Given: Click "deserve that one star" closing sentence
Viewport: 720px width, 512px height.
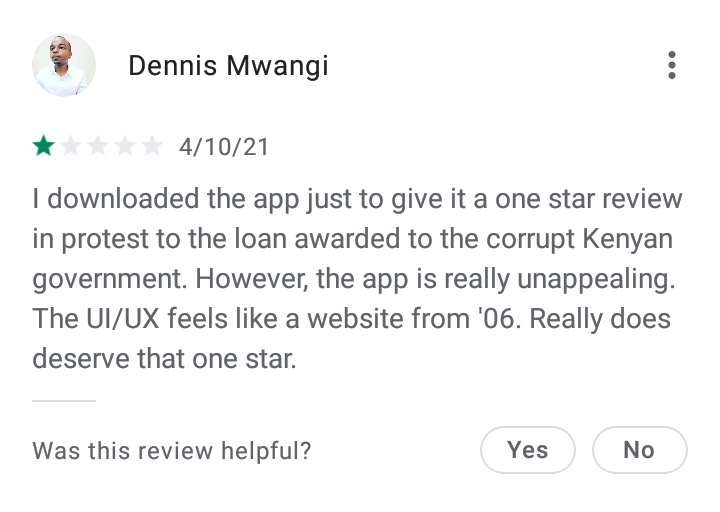Looking at the screenshot, I should pyautogui.click(x=164, y=359).
